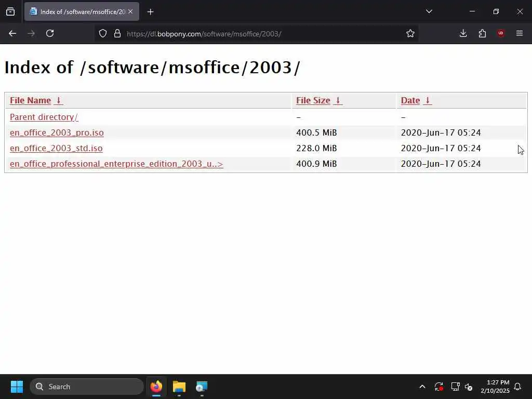Download en_office_professional_enterprise_edition_2003 file

(x=116, y=164)
